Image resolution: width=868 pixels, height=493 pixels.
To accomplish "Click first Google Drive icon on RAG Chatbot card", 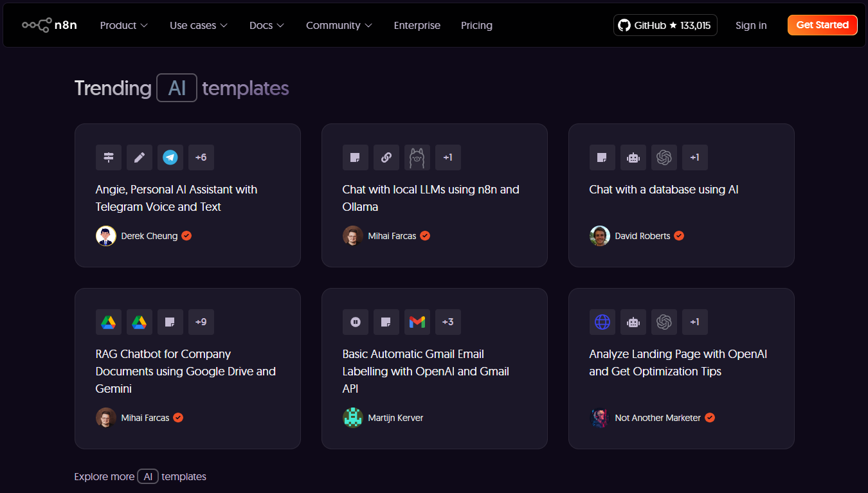I will (x=109, y=322).
